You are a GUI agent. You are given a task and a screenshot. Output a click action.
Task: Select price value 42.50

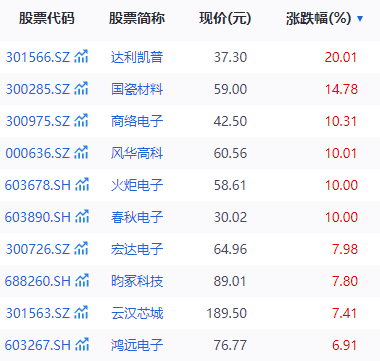[230, 121]
